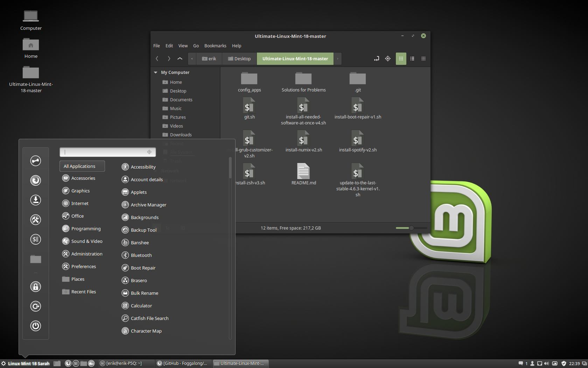Open the update manager shield tray icon
Viewport: 588px width, 368px height.
pyautogui.click(x=563, y=363)
